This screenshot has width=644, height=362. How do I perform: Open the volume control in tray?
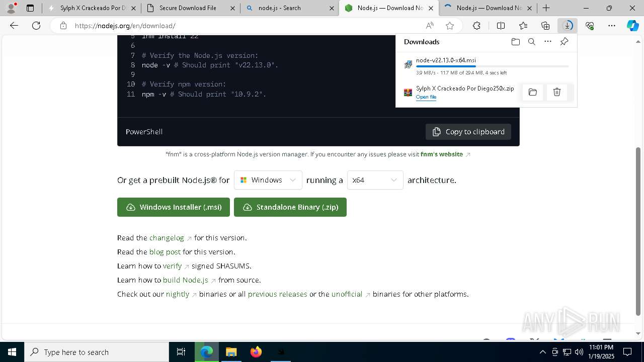[579, 352]
